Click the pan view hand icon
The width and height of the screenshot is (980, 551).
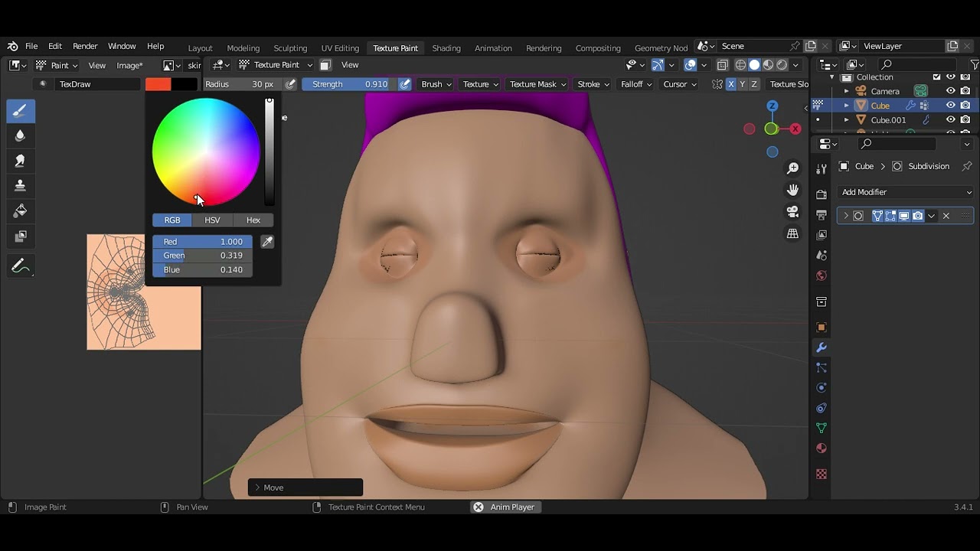[x=792, y=190]
